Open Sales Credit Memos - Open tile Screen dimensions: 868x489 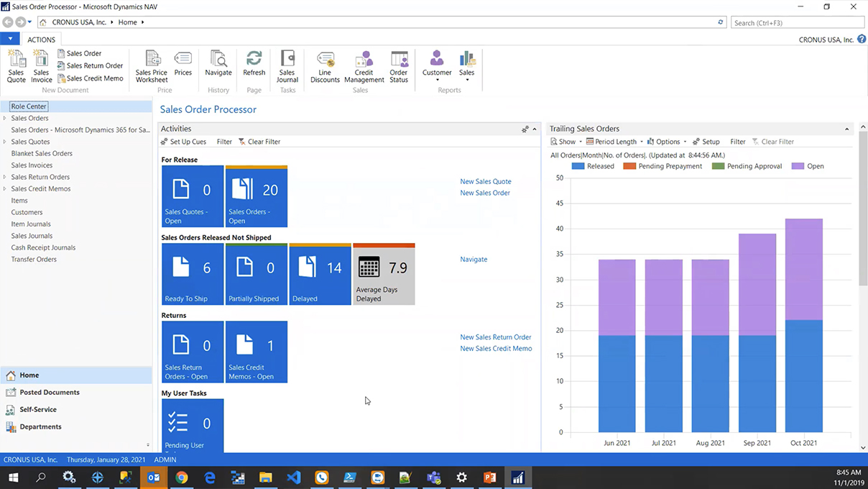(257, 352)
